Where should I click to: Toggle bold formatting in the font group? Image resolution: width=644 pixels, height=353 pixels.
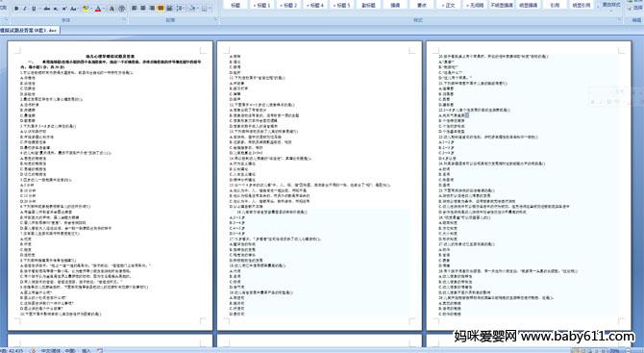click(x=16, y=9)
